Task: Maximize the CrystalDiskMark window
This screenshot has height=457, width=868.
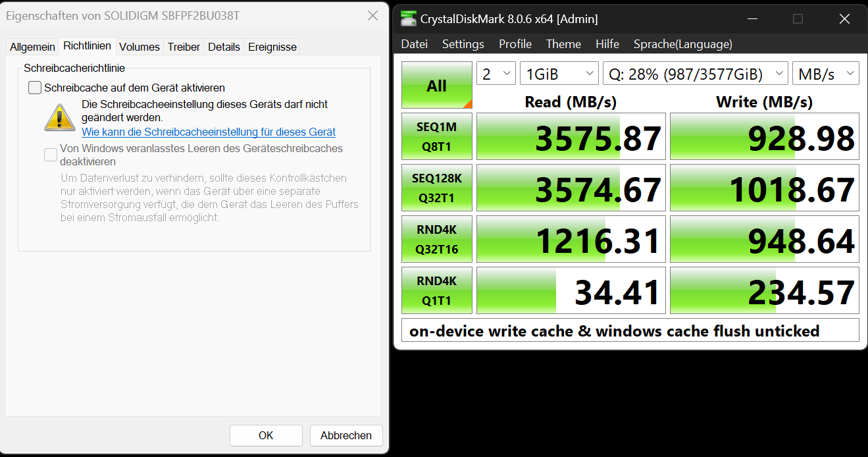Action: click(x=798, y=19)
